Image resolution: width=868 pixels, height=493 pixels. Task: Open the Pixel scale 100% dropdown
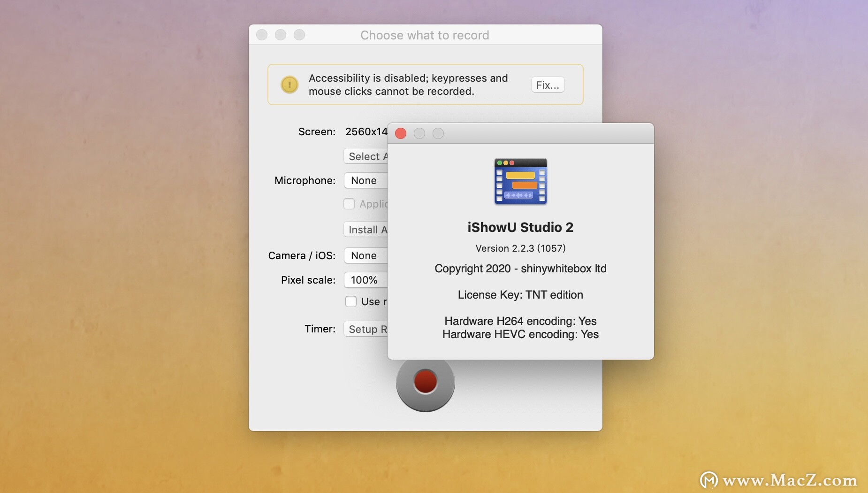365,280
